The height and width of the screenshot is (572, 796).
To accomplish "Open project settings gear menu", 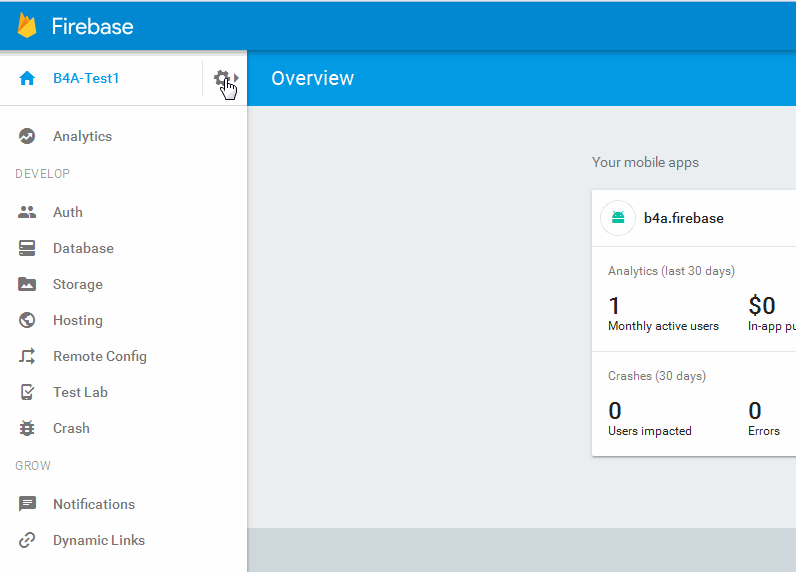I will [222, 78].
